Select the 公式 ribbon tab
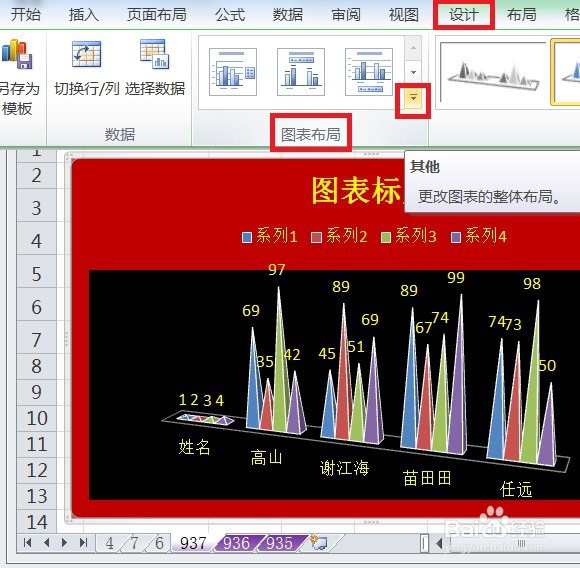580x568 pixels. point(230,15)
